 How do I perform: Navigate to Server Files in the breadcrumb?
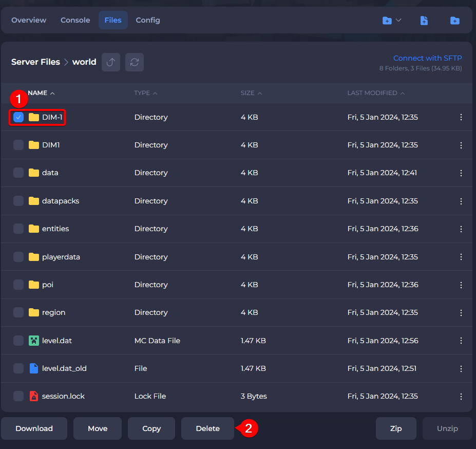pyautogui.click(x=35, y=62)
